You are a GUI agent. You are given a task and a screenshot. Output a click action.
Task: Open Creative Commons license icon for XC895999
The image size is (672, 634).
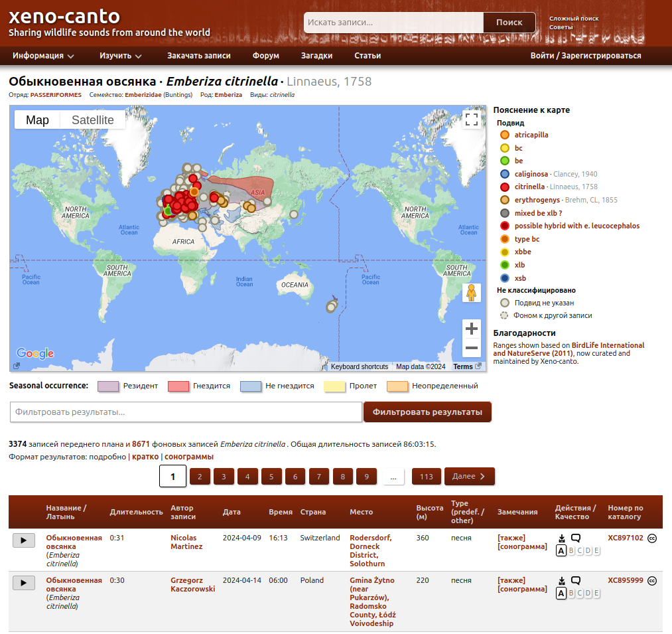pyautogui.click(x=652, y=581)
